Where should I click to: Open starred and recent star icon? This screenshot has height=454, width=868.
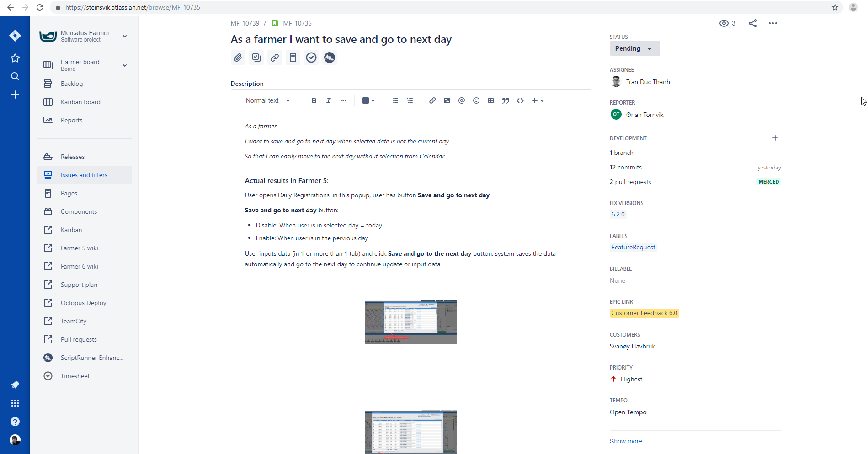[15, 58]
